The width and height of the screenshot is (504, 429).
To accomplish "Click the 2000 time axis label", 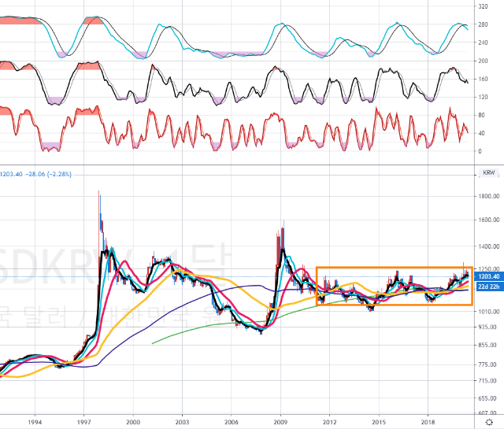I will pos(133,422).
